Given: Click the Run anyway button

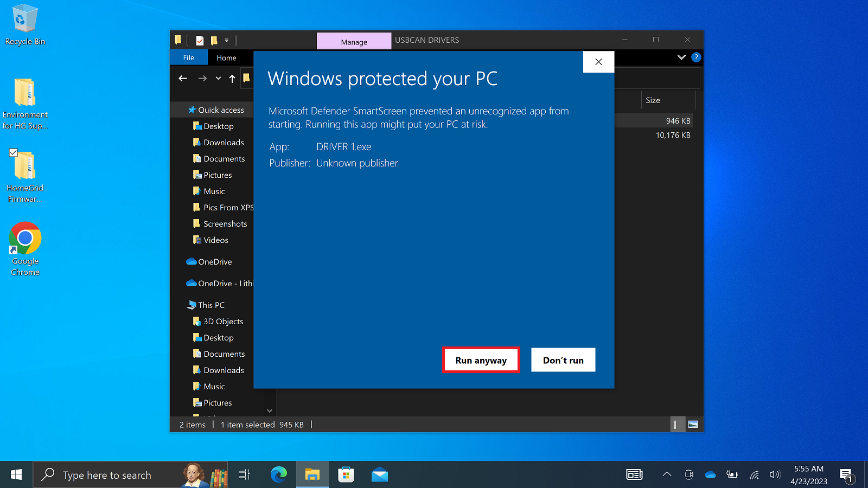Looking at the screenshot, I should (481, 360).
